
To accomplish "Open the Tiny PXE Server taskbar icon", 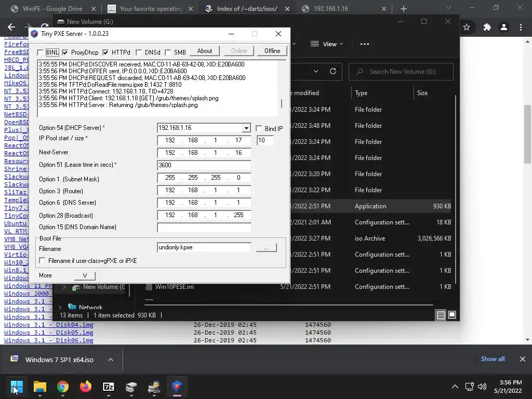I will [x=177, y=387].
